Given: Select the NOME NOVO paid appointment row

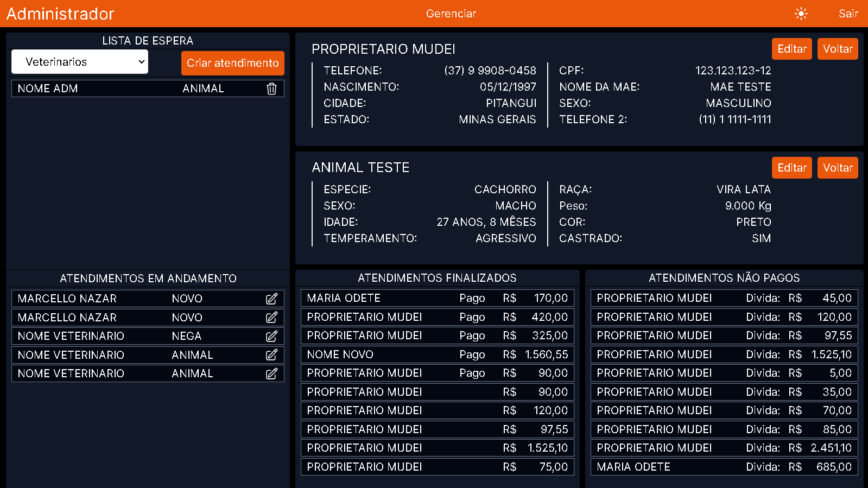Looking at the screenshot, I should point(437,354).
